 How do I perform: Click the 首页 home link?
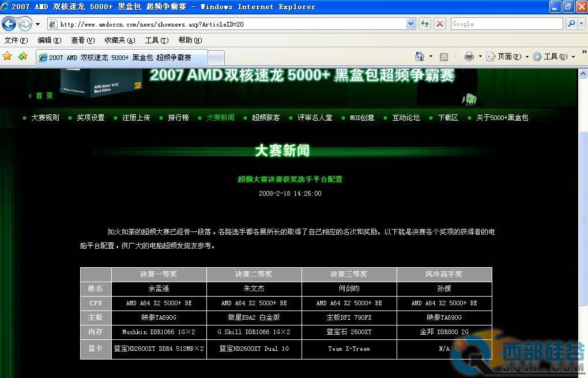click(x=44, y=96)
